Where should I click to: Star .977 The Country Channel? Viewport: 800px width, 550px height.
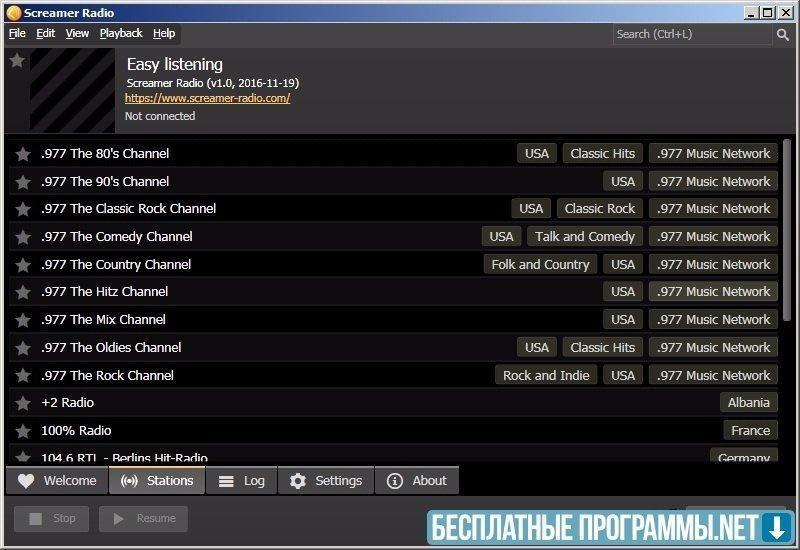coord(22,265)
